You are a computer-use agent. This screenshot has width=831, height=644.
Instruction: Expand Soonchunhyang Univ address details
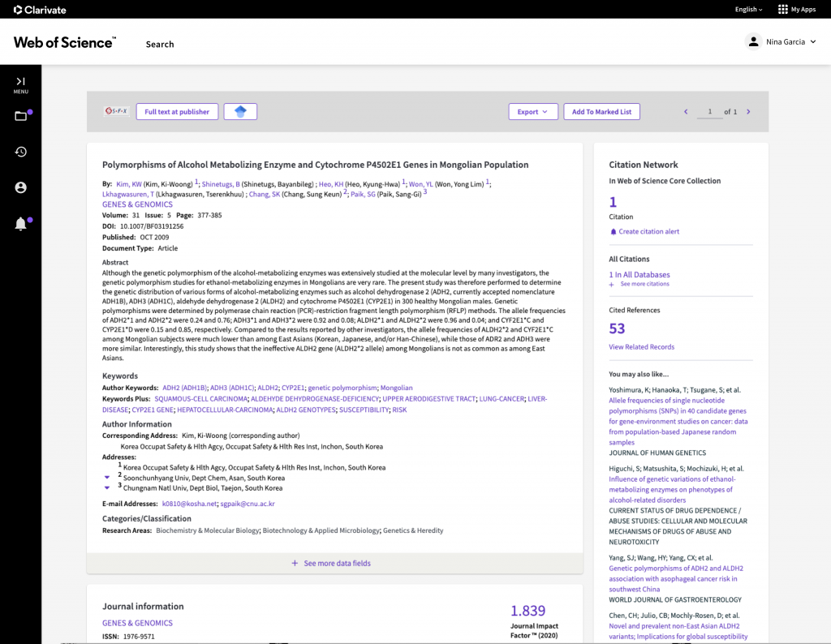[106, 478]
